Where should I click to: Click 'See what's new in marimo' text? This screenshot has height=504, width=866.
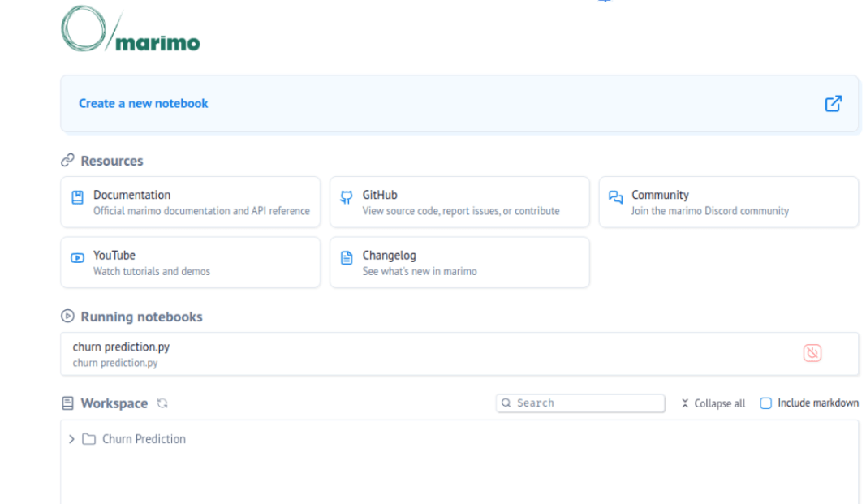(420, 272)
